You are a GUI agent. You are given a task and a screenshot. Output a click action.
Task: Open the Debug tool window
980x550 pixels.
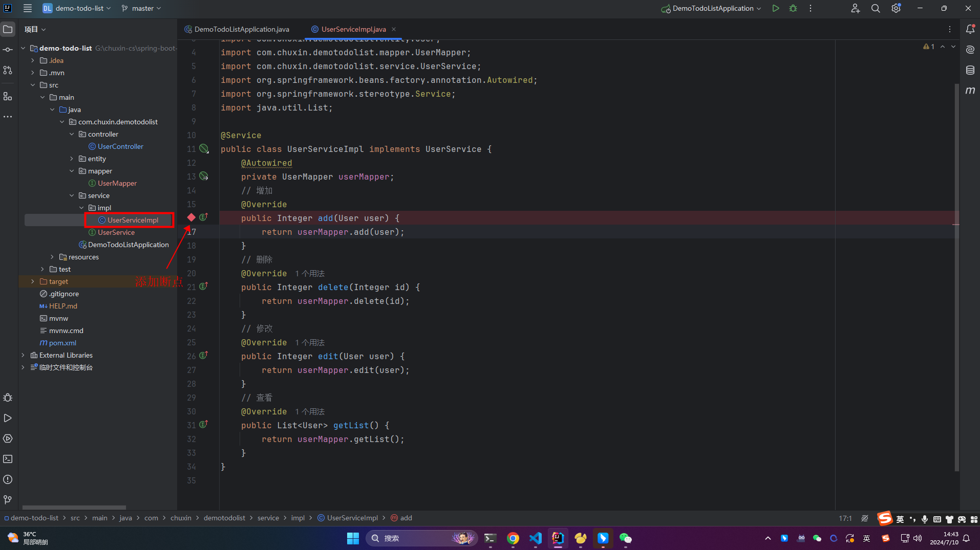click(x=8, y=398)
